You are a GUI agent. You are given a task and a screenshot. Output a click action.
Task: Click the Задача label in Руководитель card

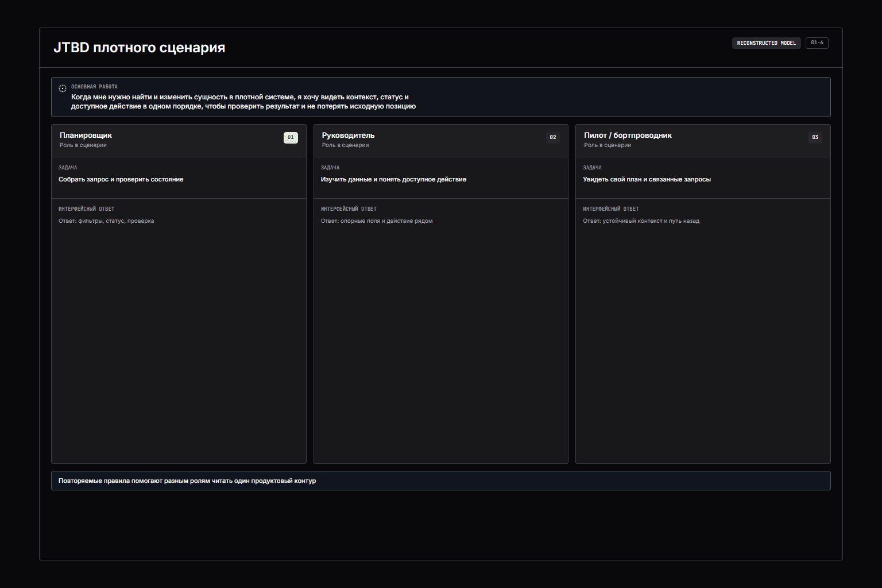coord(330,168)
